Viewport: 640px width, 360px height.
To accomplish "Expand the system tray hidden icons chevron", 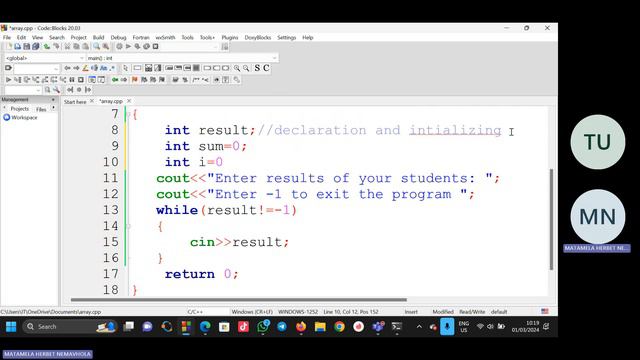I will click(419, 327).
